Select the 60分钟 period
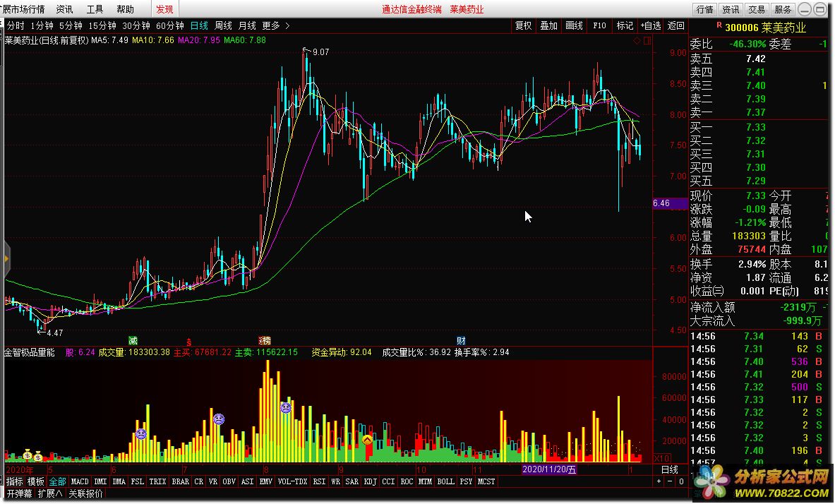The width and height of the screenshot is (835, 504). 170,25
